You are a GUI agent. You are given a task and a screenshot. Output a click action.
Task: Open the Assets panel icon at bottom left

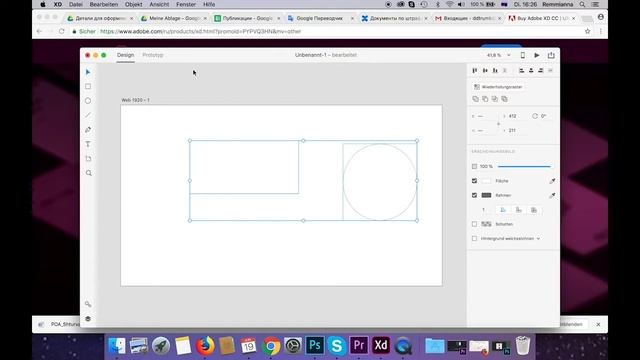tap(88, 304)
